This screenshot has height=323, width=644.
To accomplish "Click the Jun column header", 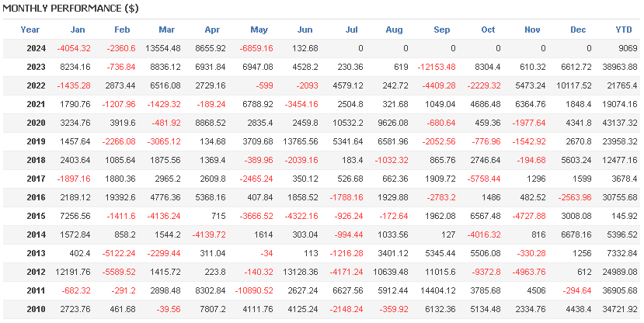I will click(x=305, y=30).
